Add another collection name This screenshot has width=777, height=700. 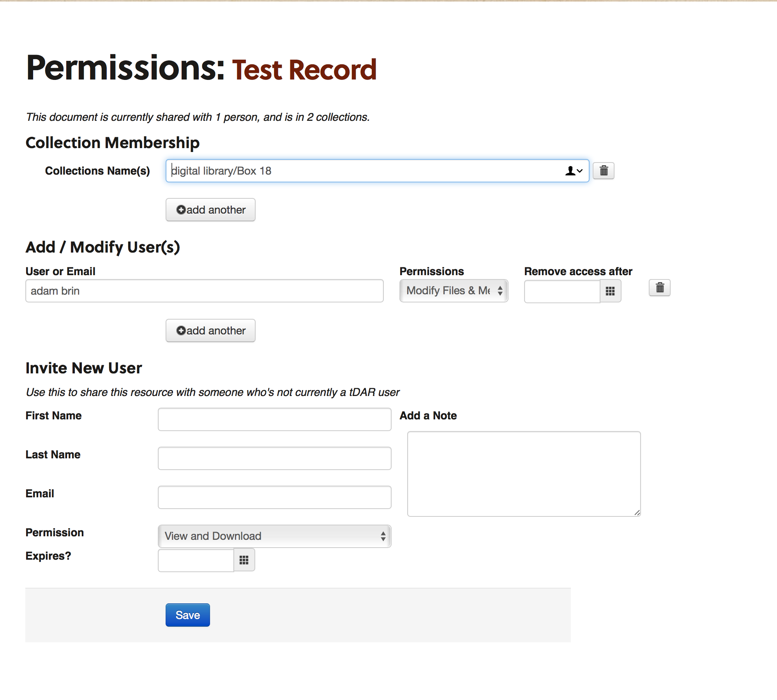pos(210,210)
